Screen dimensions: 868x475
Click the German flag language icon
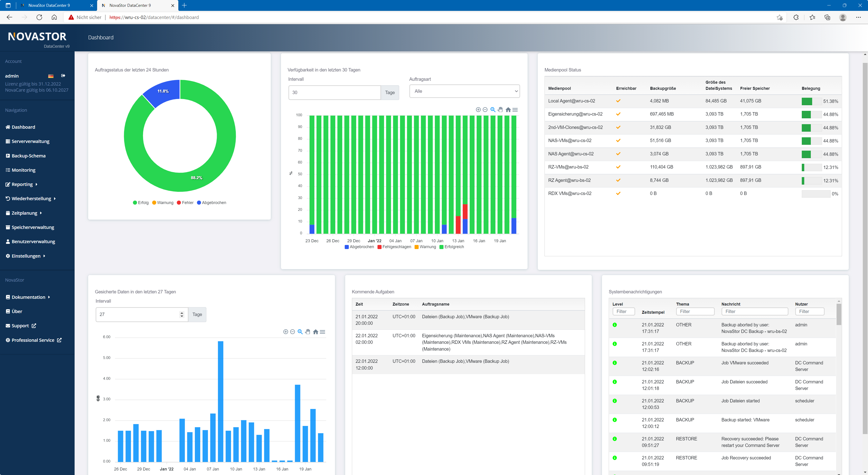51,76
